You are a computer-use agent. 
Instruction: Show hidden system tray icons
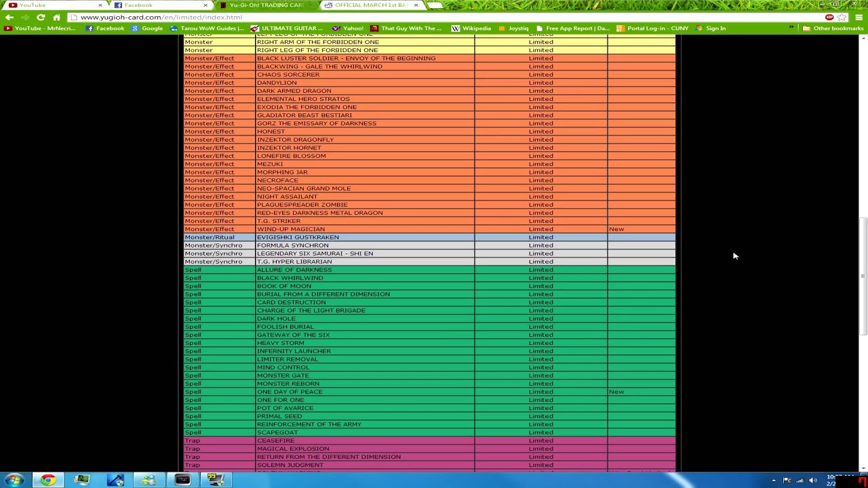coord(774,481)
